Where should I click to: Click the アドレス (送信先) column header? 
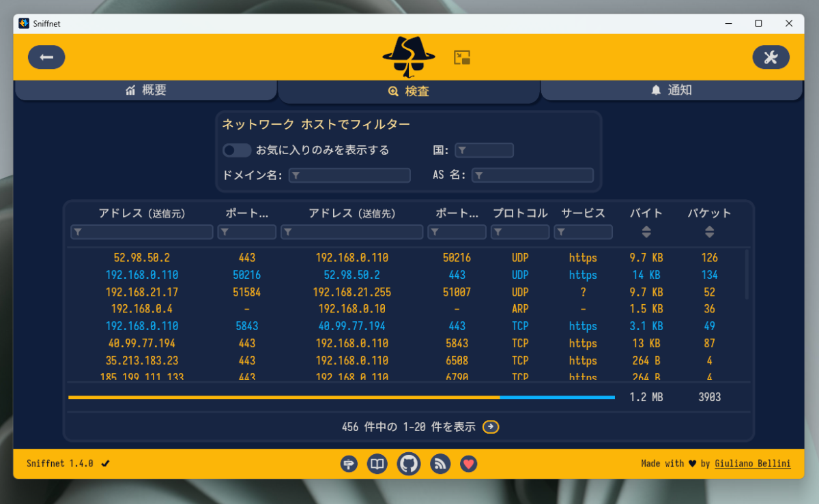pyautogui.click(x=352, y=213)
